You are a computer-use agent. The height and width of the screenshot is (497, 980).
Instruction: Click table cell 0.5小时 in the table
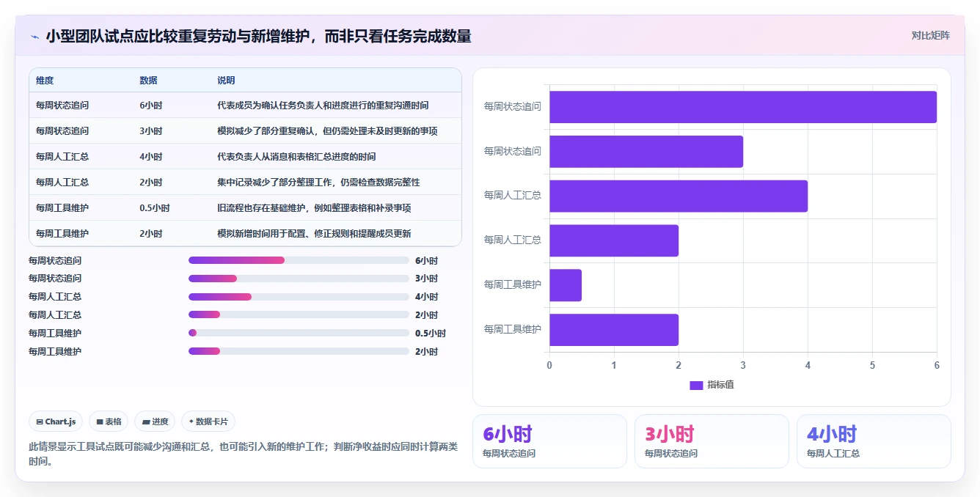154,208
